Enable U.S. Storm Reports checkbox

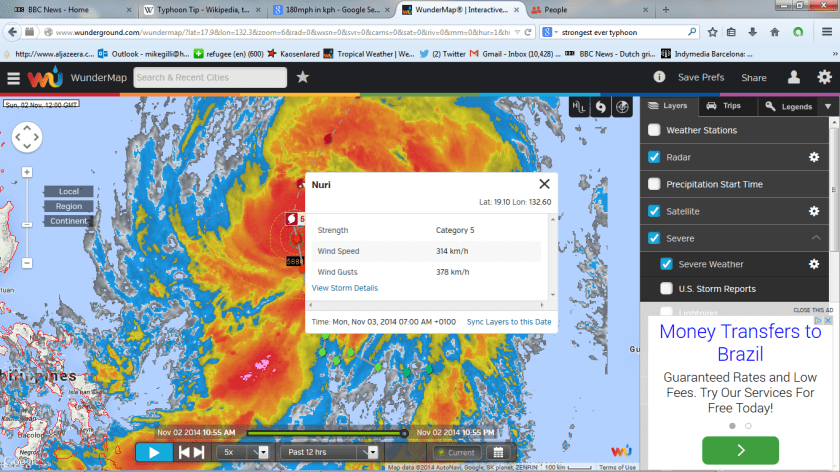coord(667,289)
